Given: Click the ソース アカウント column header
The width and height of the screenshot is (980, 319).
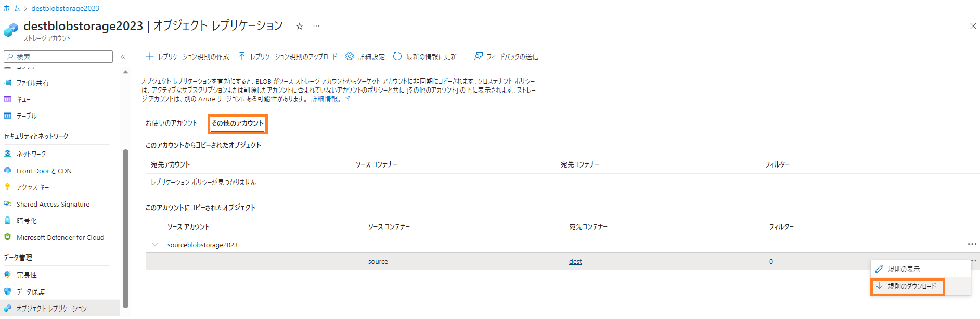Looking at the screenshot, I should (x=188, y=227).
